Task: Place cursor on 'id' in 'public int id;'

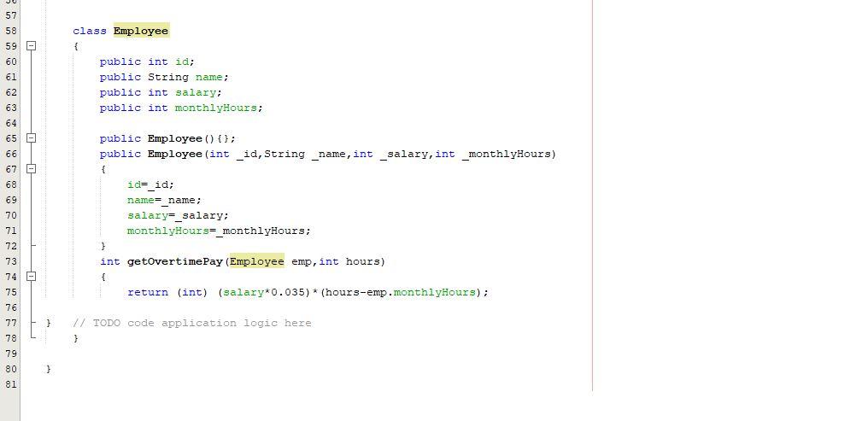Action: (182, 61)
